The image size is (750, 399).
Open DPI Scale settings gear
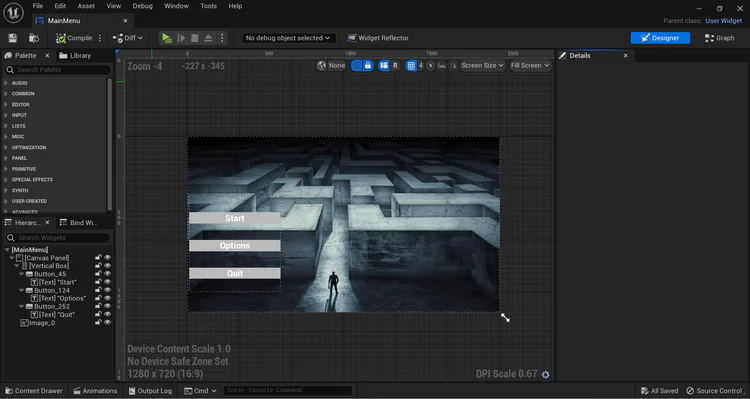546,375
